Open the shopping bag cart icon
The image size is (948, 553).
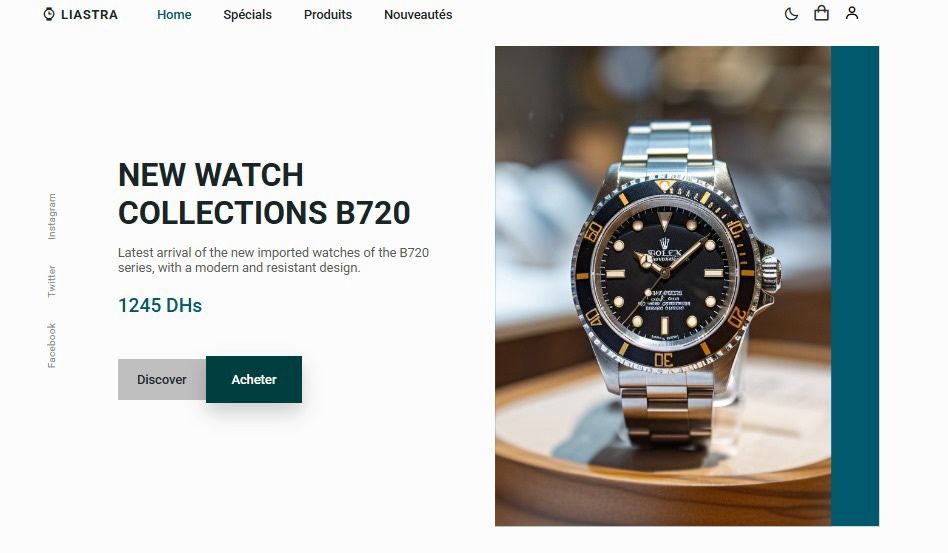coord(821,13)
